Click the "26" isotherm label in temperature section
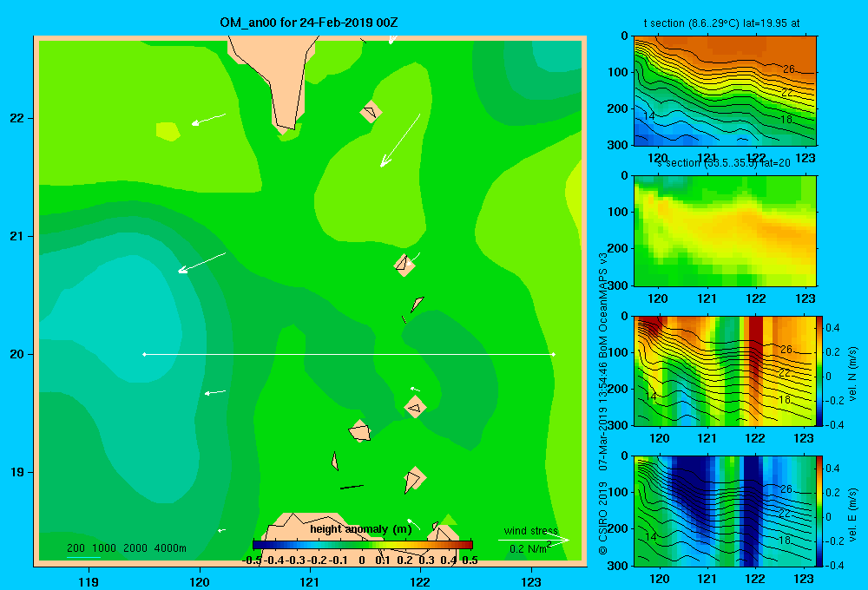The width and height of the screenshot is (868, 590). (x=789, y=69)
